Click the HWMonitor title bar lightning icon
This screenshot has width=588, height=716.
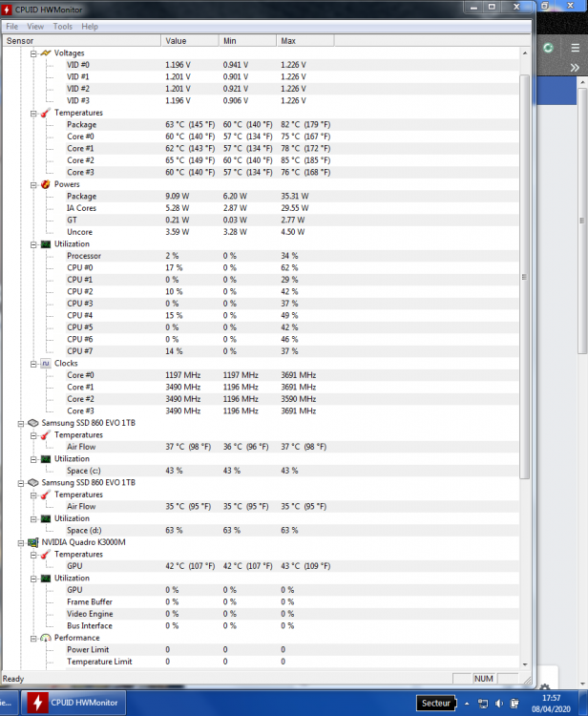7,10
